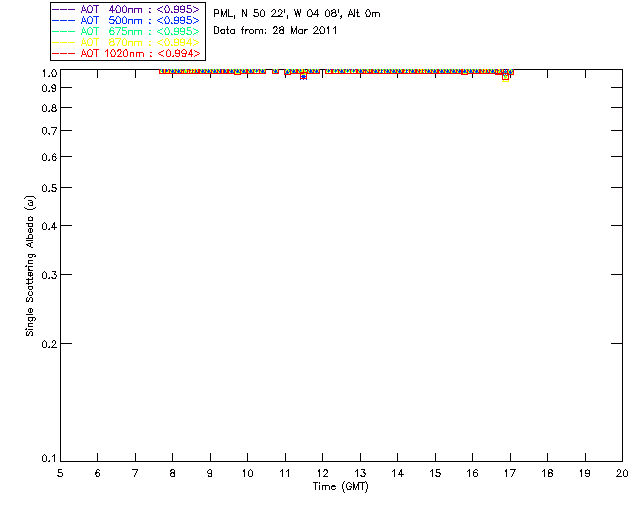
Task: Click the green dashed line for 675nm legend
Action: (x=63, y=31)
